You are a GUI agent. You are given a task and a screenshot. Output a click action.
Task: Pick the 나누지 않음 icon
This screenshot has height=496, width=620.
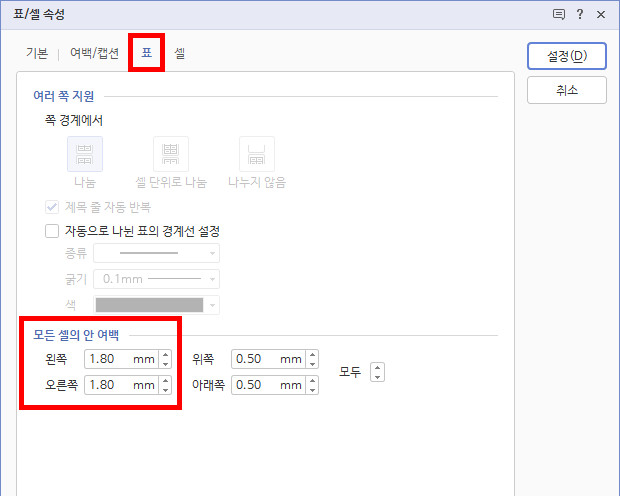click(257, 154)
